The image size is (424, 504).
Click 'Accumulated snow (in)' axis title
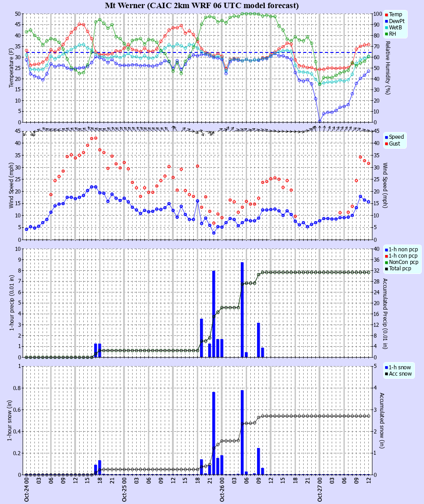tap(382, 420)
